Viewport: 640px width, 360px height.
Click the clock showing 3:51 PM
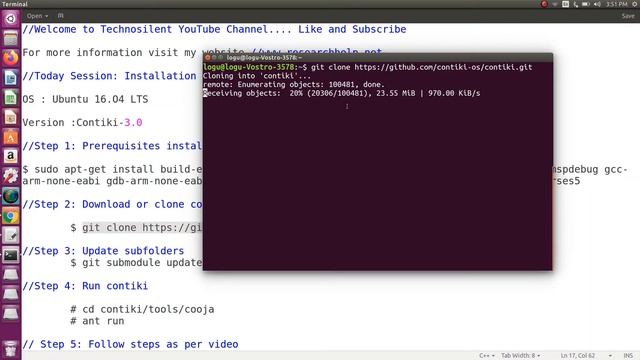616,4
